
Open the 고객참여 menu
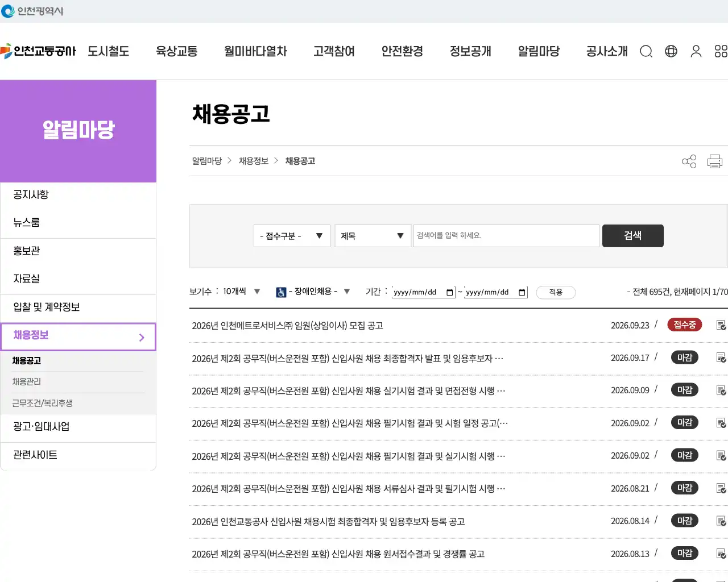pyautogui.click(x=334, y=51)
